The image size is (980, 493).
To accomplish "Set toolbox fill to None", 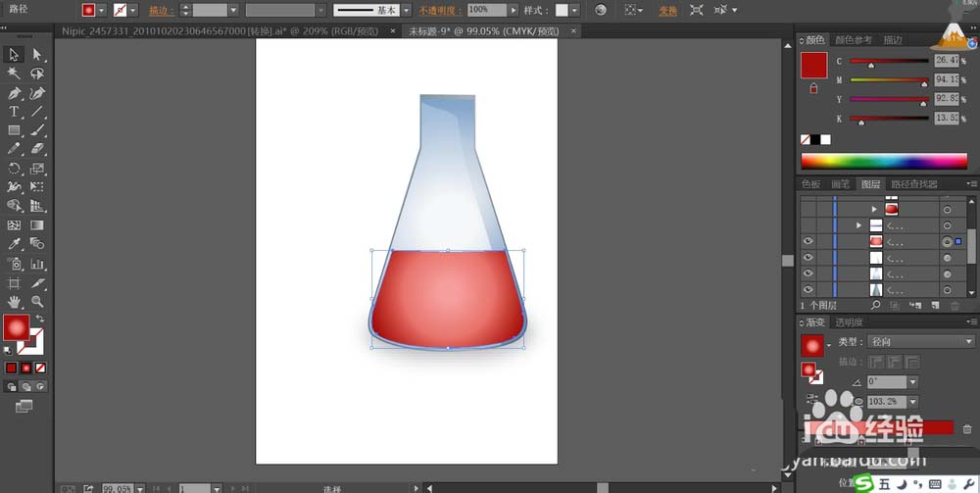I will [x=40, y=368].
